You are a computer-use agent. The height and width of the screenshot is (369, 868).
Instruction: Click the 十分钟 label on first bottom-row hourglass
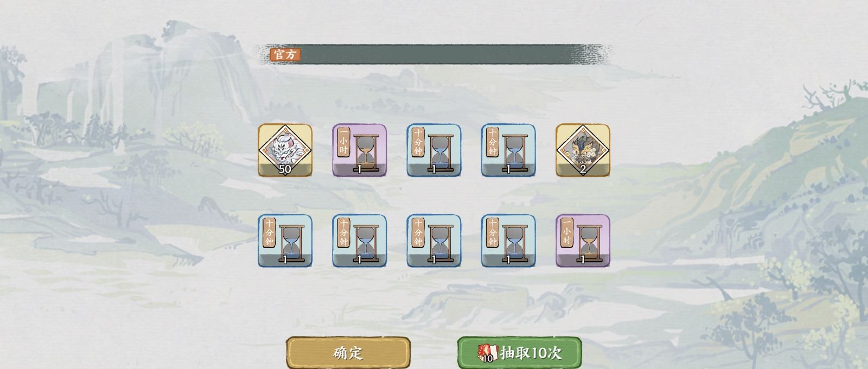[269, 232]
